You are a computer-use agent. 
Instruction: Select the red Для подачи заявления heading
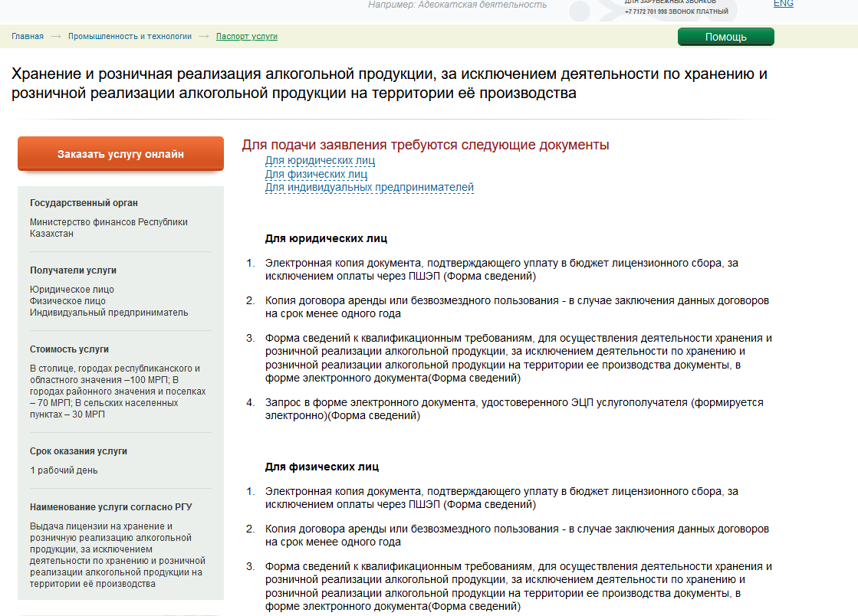425,145
